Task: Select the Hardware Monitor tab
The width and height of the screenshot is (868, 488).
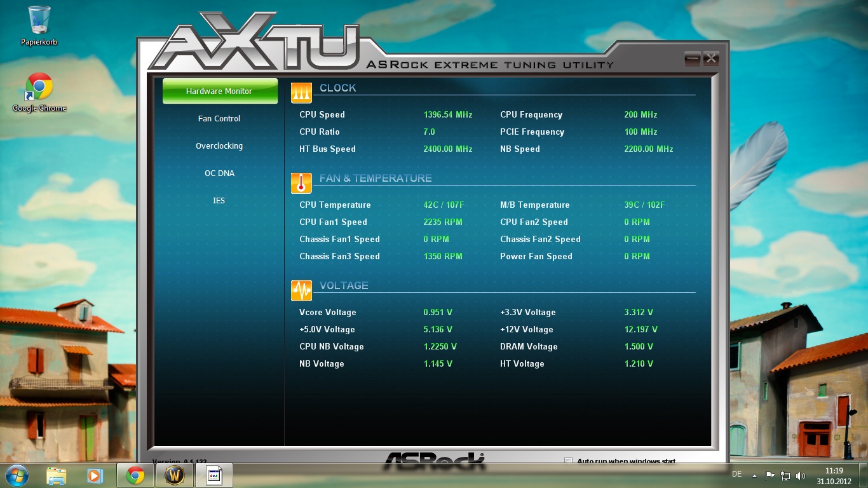Action: pos(220,91)
